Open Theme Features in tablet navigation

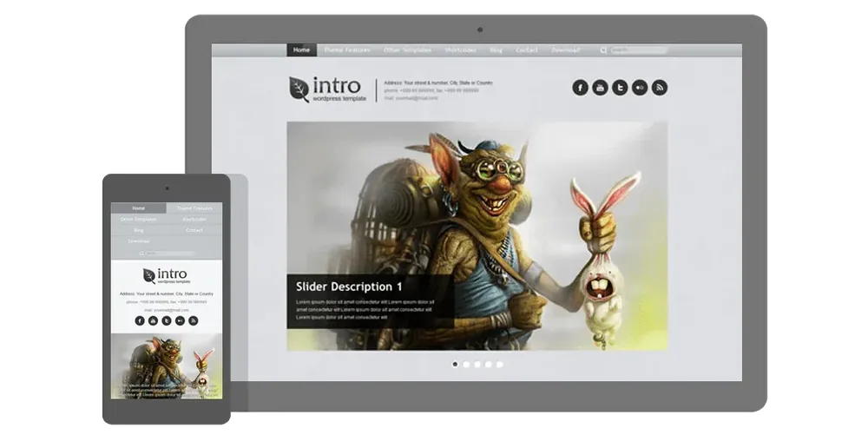(x=347, y=49)
